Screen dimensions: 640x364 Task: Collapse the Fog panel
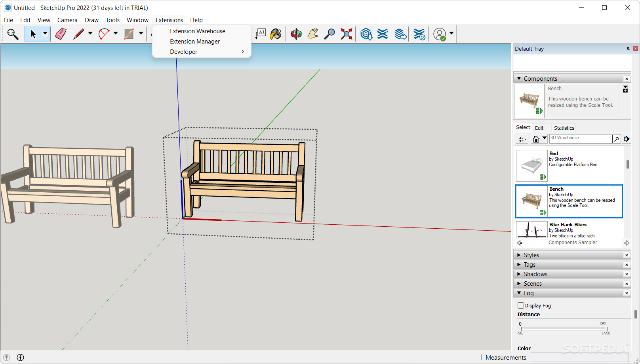coord(519,293)
